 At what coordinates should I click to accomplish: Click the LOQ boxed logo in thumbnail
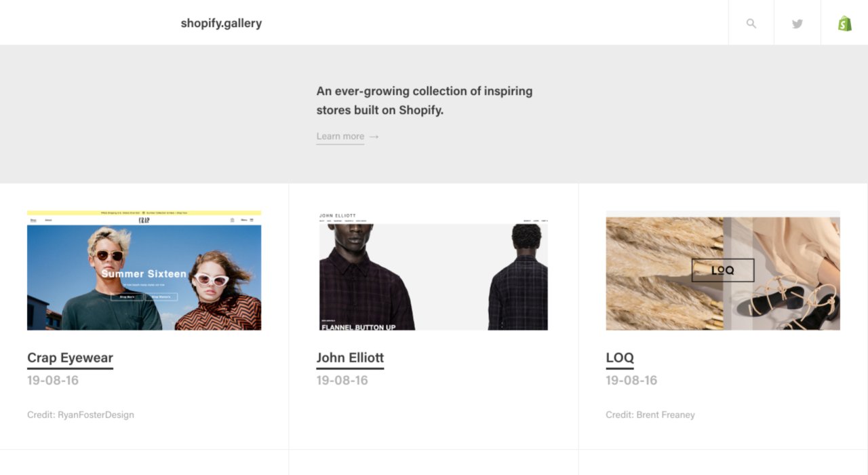click(x=723, y=270)
